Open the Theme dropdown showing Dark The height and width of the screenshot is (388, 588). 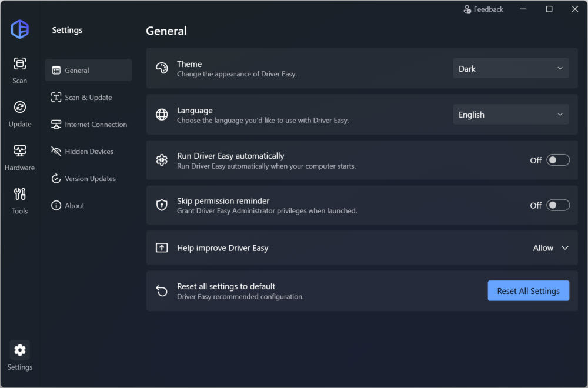tap(510, 69)
